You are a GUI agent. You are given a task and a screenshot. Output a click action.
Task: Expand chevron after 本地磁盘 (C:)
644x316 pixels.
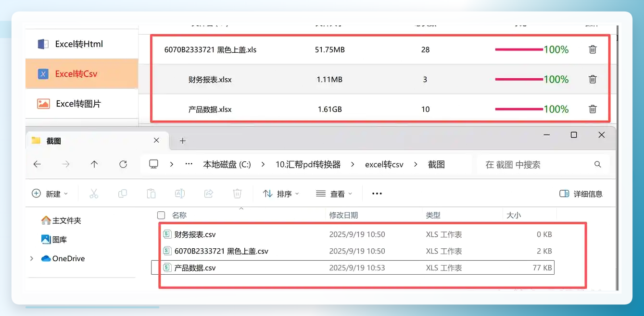[263, 164]
